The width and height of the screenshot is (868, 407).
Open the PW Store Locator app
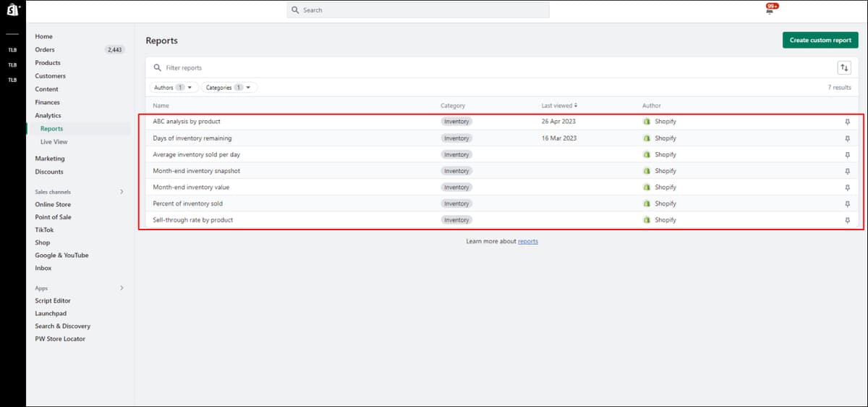pos(60,339)
